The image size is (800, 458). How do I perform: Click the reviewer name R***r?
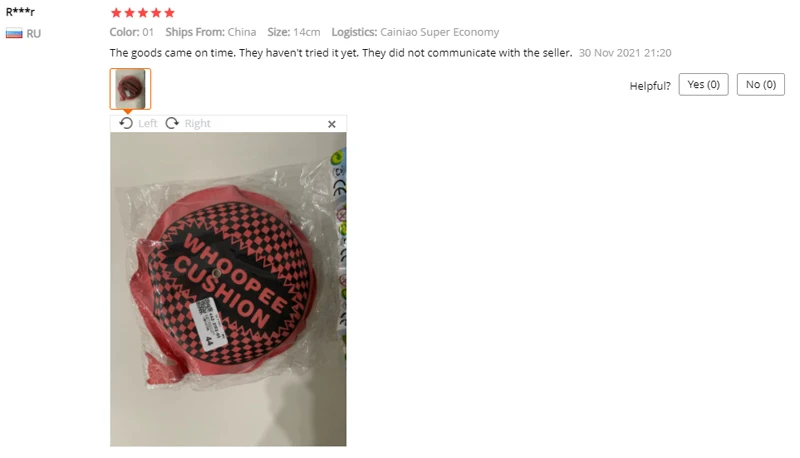click(20, 12)
